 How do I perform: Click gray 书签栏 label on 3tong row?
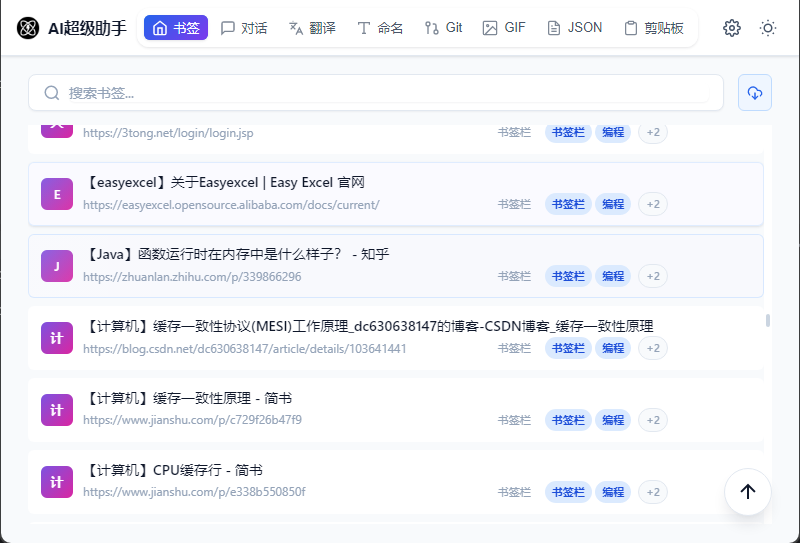[514, 132]
